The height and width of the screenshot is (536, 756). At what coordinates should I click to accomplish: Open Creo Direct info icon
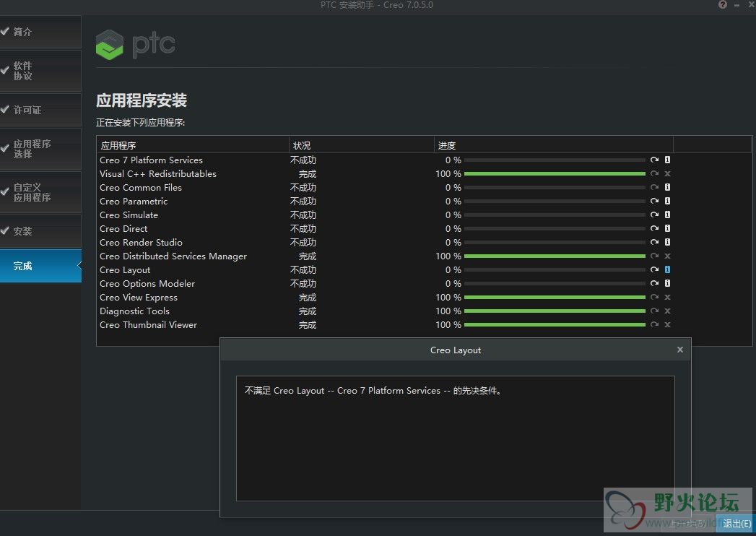click(x=667, y=229)
